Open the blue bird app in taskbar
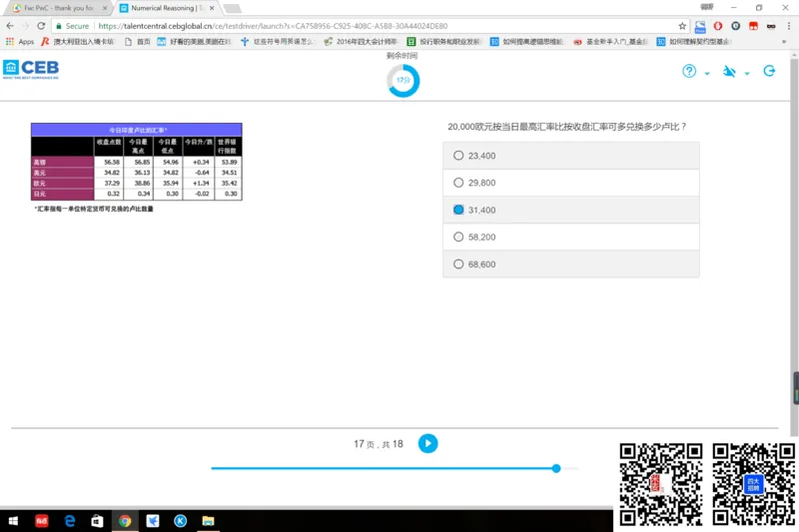This screenshot has width=799, height=532. (153, 521)
